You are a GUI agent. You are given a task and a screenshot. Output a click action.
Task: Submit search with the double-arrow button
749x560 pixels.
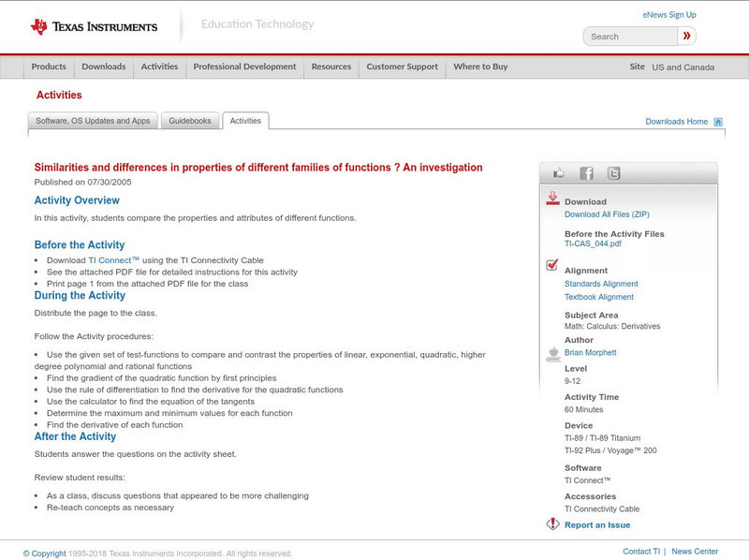tap(687, 35)
